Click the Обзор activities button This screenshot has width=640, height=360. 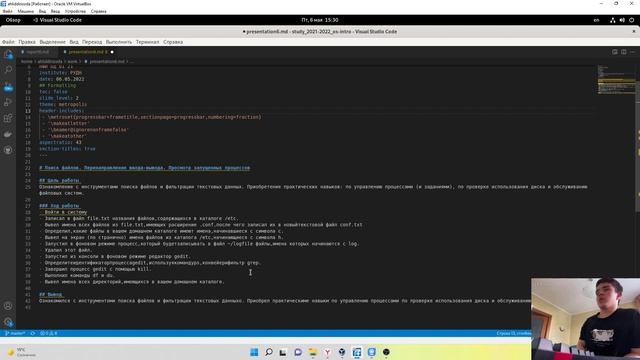(13, 20)
